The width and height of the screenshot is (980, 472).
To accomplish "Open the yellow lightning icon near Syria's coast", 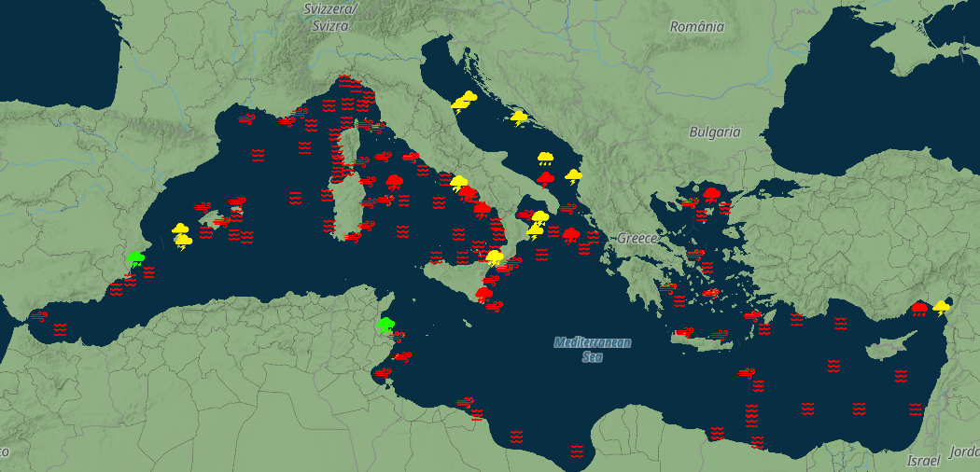I will pos(942,307).
